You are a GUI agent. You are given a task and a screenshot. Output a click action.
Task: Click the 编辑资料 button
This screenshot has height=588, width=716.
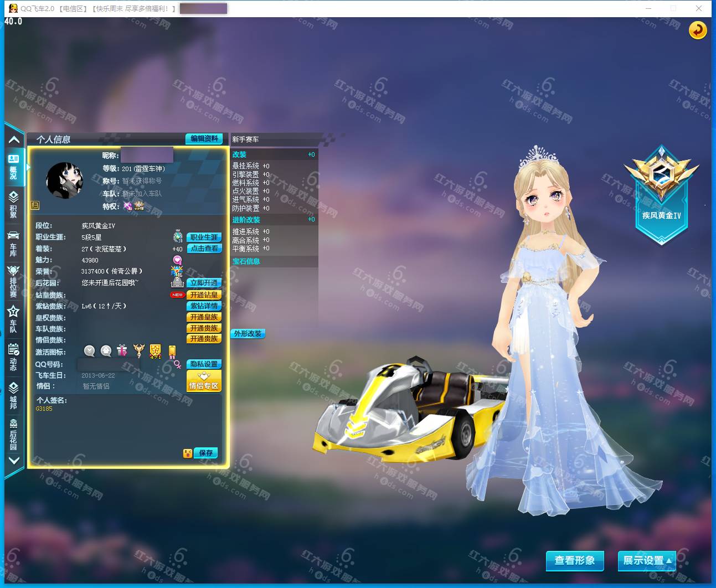(204, 138)
